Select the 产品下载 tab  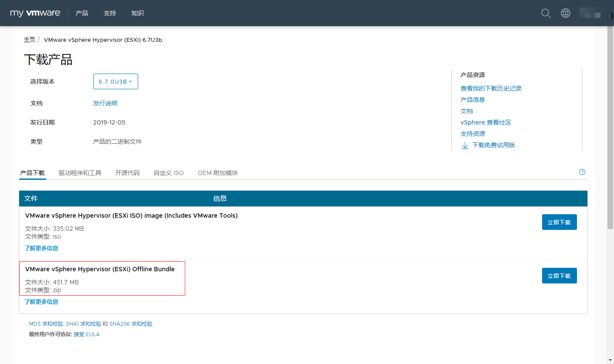coord(32,173)
